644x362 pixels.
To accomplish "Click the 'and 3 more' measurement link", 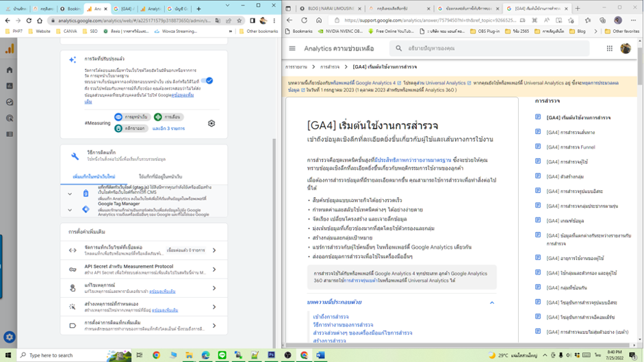I will coord(168,129).
